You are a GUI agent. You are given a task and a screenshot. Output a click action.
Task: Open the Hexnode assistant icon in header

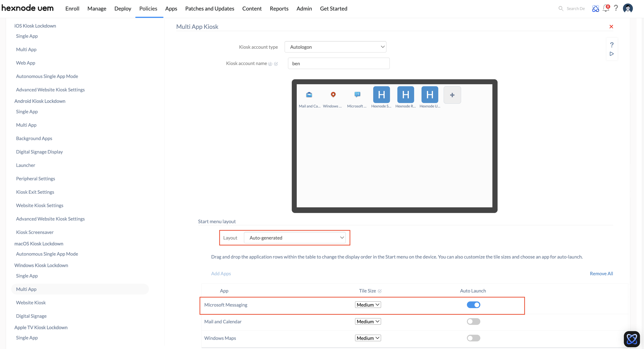pos(595,8)
